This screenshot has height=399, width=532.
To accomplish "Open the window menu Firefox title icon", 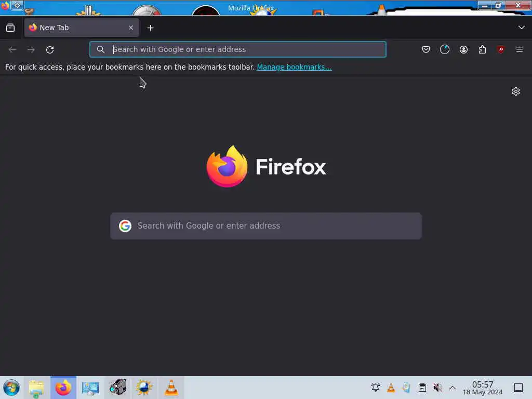I will pyautogui.click(x=5, y=5).
